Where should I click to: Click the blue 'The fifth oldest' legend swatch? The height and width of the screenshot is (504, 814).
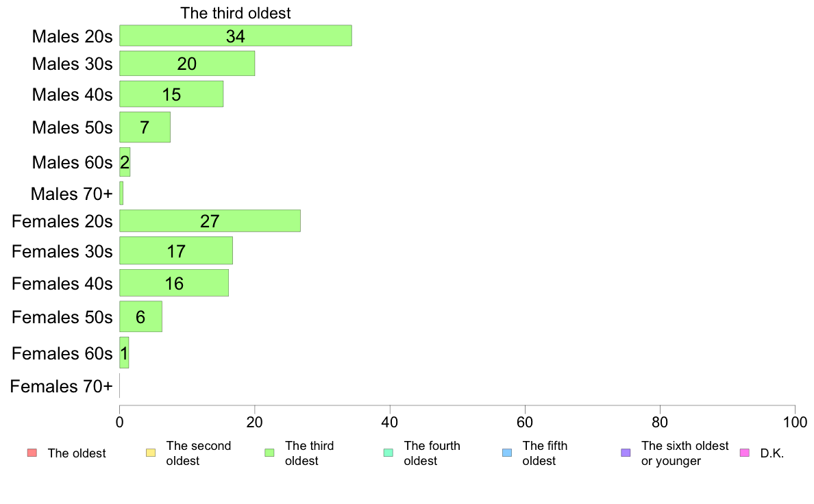point(507,453)
